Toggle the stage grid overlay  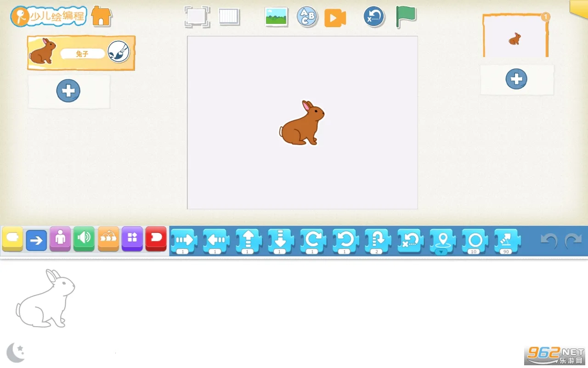tap(229, 17)
